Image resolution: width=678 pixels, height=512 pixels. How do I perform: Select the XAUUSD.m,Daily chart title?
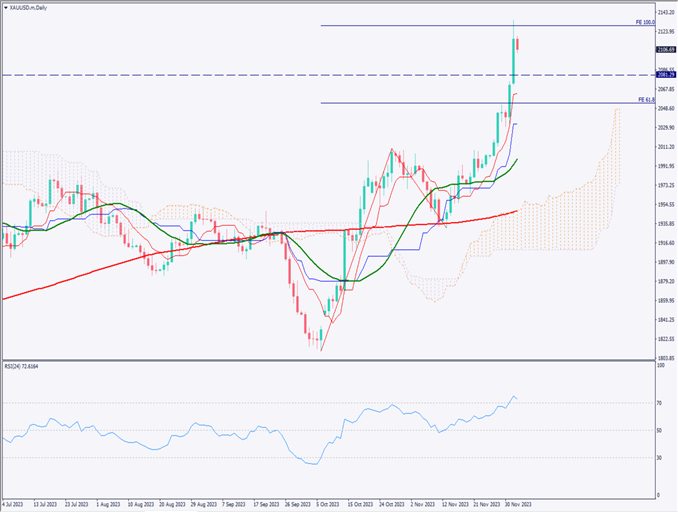29,5
